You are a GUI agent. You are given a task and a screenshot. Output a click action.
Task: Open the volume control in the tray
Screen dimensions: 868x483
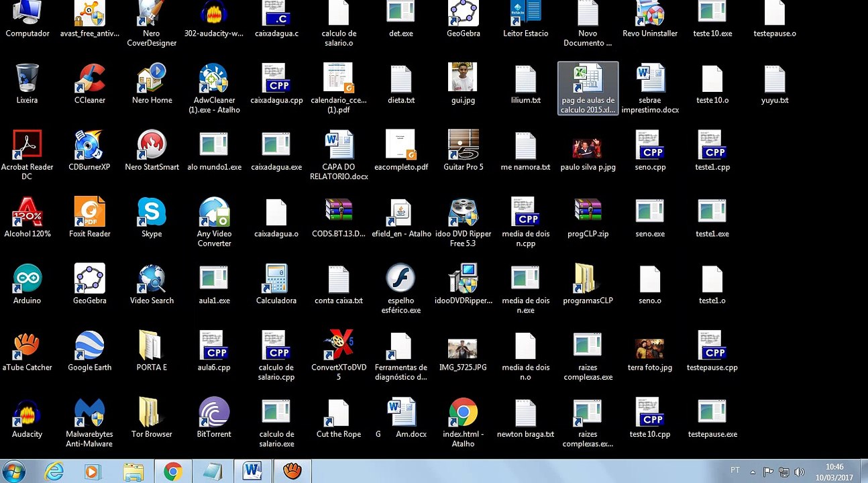800,472
